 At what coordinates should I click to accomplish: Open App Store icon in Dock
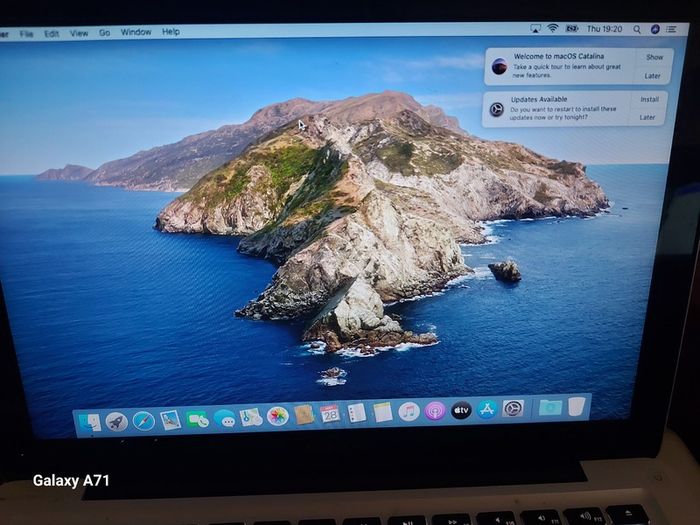(x=487, y=409)
